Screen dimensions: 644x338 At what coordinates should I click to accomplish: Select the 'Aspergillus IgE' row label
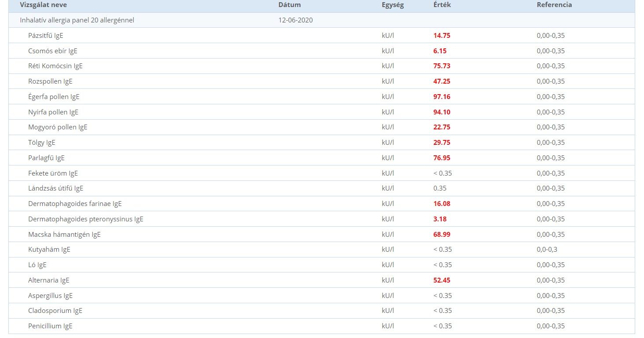(x=51, y=296)
